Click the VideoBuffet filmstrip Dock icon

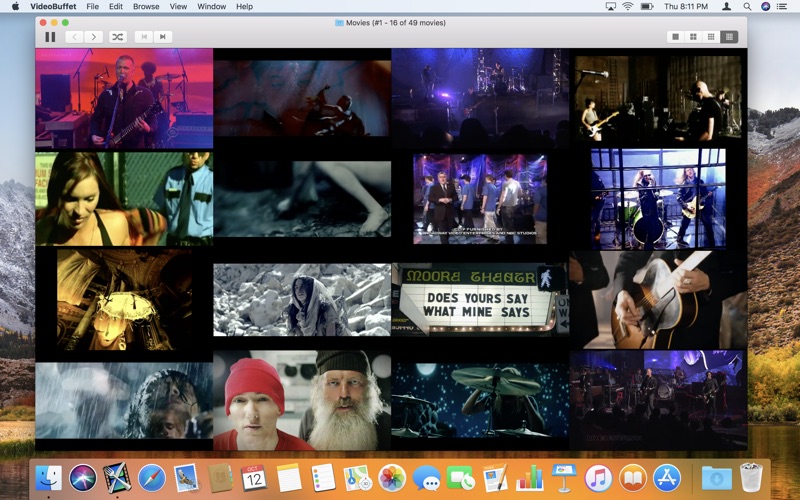(117, 478)
